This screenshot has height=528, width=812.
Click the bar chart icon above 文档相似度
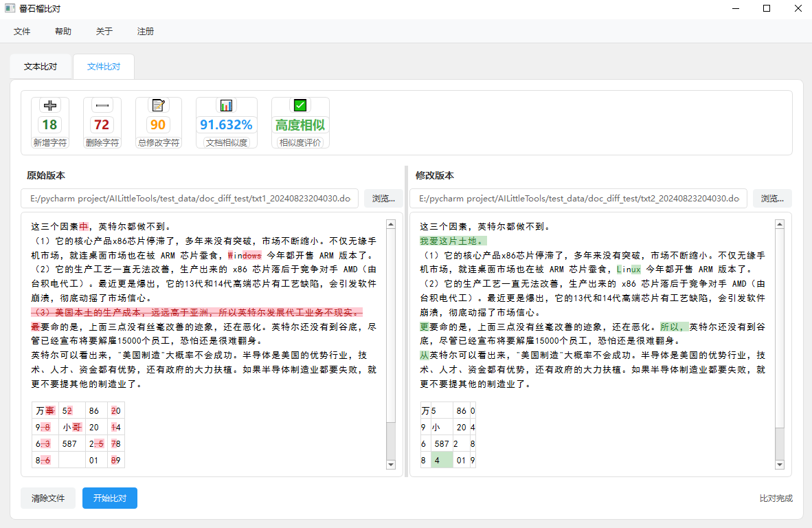tap(226, 104)
